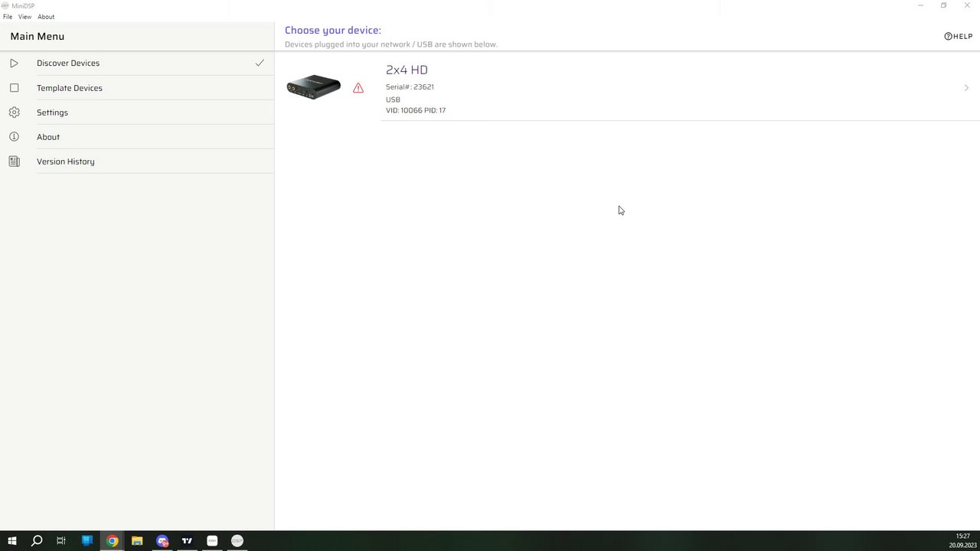Click the Version History newspaper icon
The height and width of the screenshot is (551, 980).
(14, 161)
